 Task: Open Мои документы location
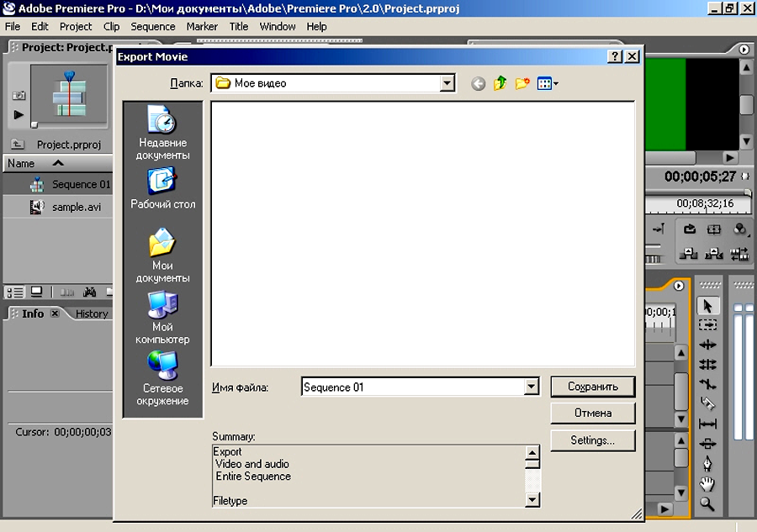[162, 255]
